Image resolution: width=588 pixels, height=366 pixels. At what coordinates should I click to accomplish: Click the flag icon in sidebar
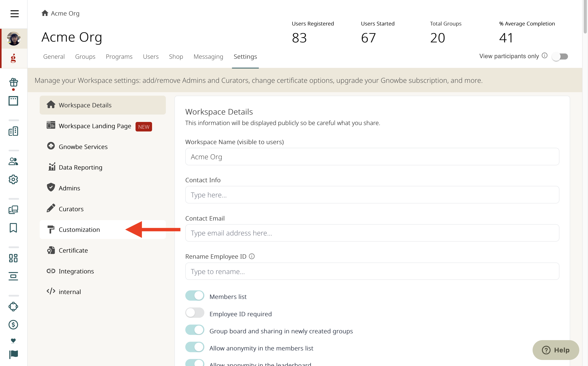(14, 354)
